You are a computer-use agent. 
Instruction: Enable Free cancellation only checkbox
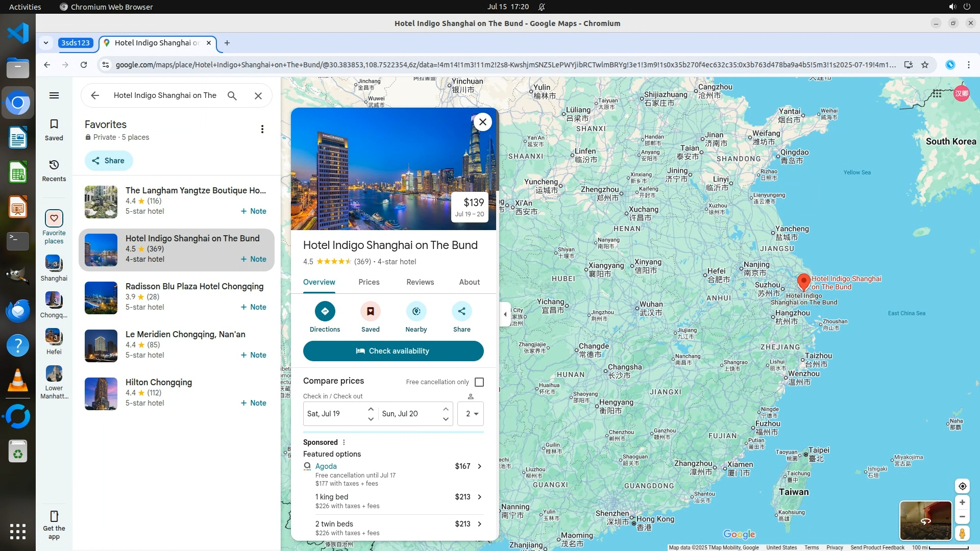tap(479, 382)
